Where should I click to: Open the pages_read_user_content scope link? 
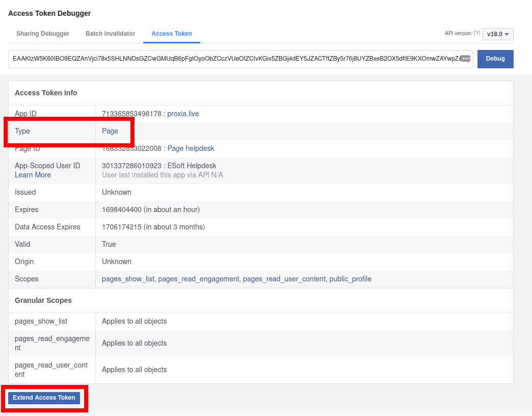[x=284, y=279]
